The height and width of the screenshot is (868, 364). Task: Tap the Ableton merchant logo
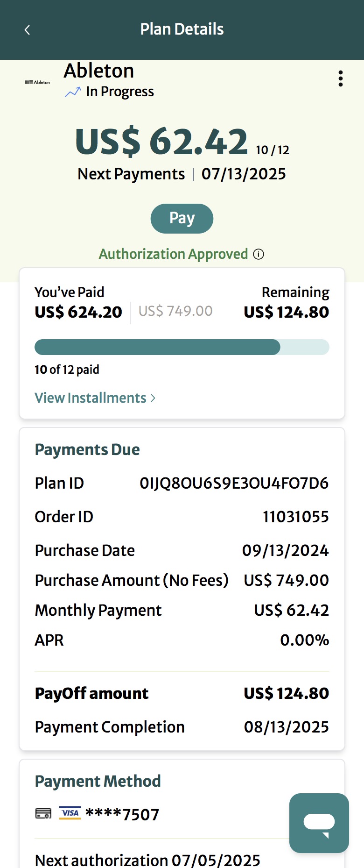[37, 82]
